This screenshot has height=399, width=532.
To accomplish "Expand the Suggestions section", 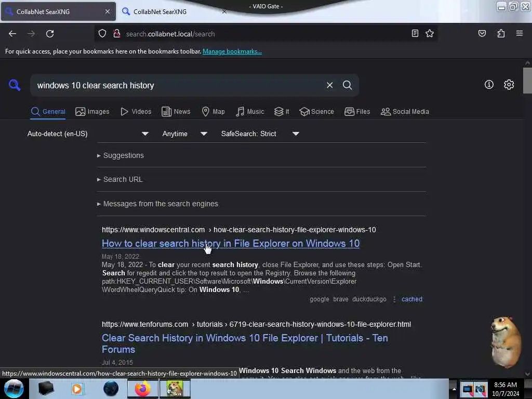I will click(x=120, y=155).
